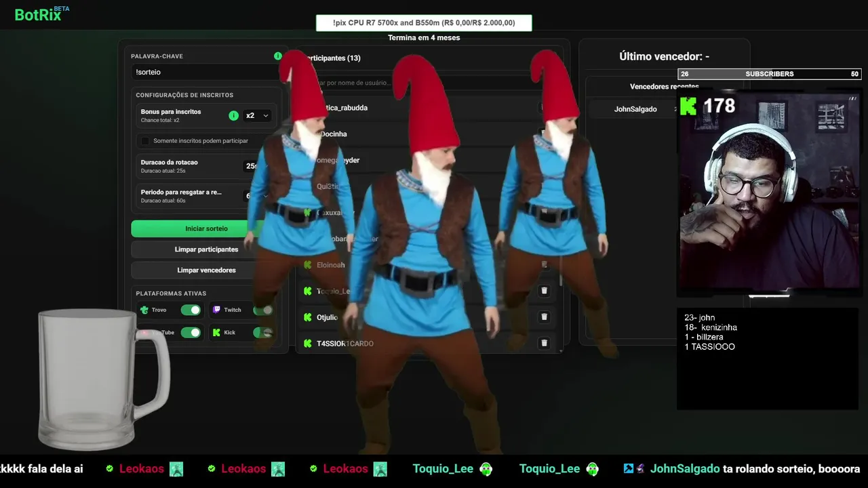Click the Kick platform icon under Plataformas Ativas
The image size is (868, 488).
(216, 333)
